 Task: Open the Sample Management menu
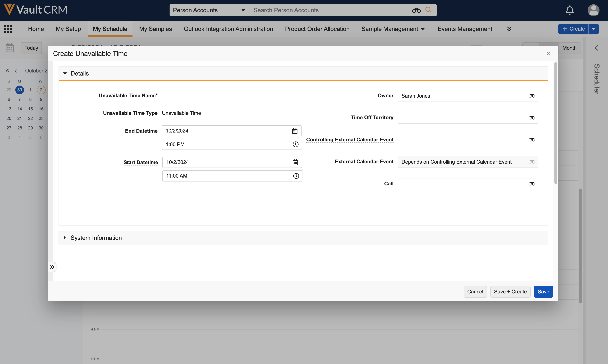tap(393, 29)
